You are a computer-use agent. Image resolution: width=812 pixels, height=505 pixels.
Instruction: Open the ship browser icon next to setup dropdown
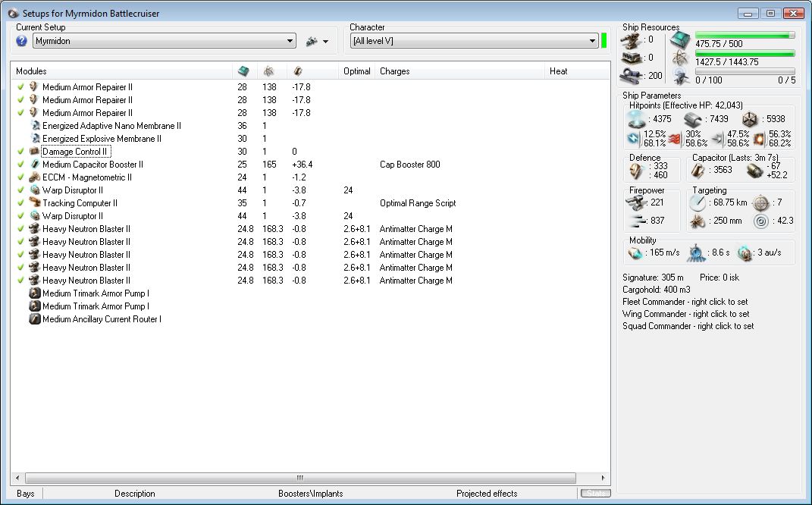coord(312,42)
